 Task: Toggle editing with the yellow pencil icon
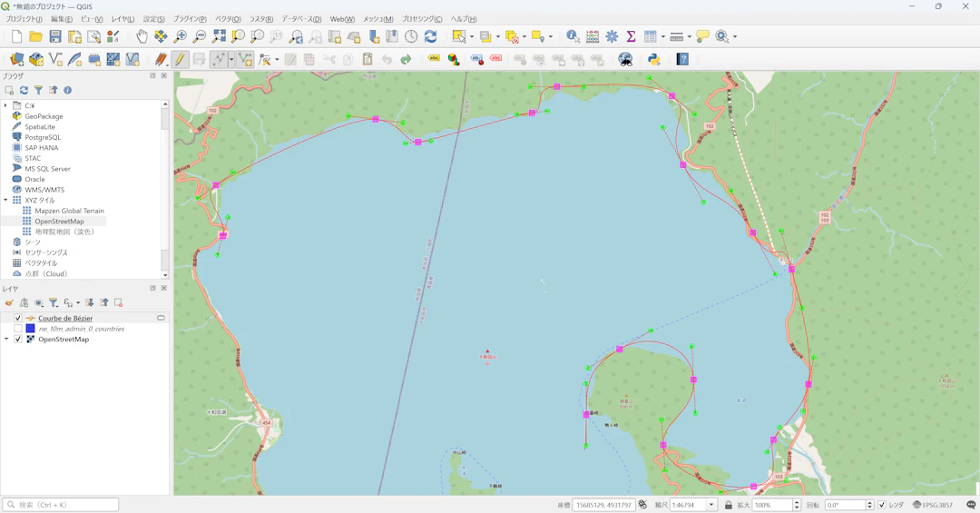pos(180,59)
